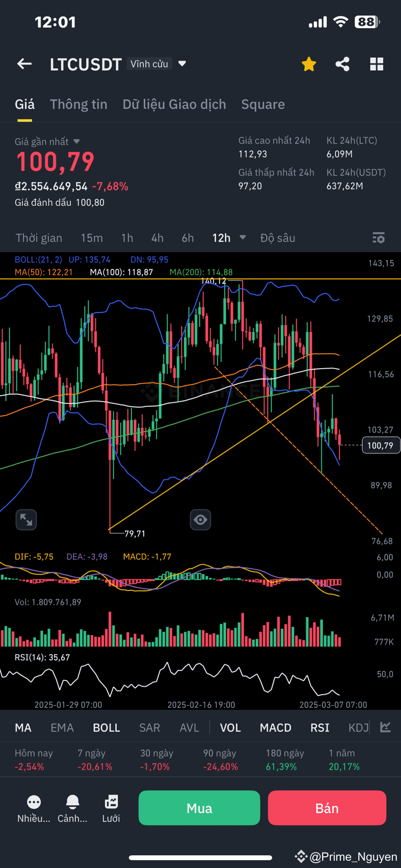401x868 pixels.
Task: Tap the DIF: -5,75 value
Action: click(34, 557)
